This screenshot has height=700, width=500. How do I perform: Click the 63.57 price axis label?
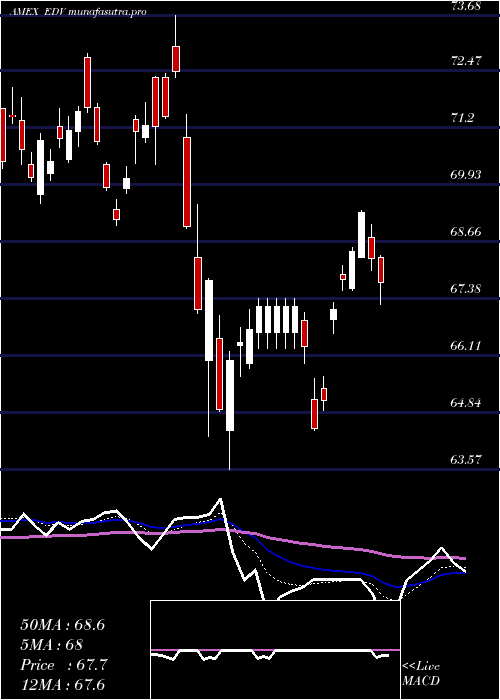tap(466, 459)
